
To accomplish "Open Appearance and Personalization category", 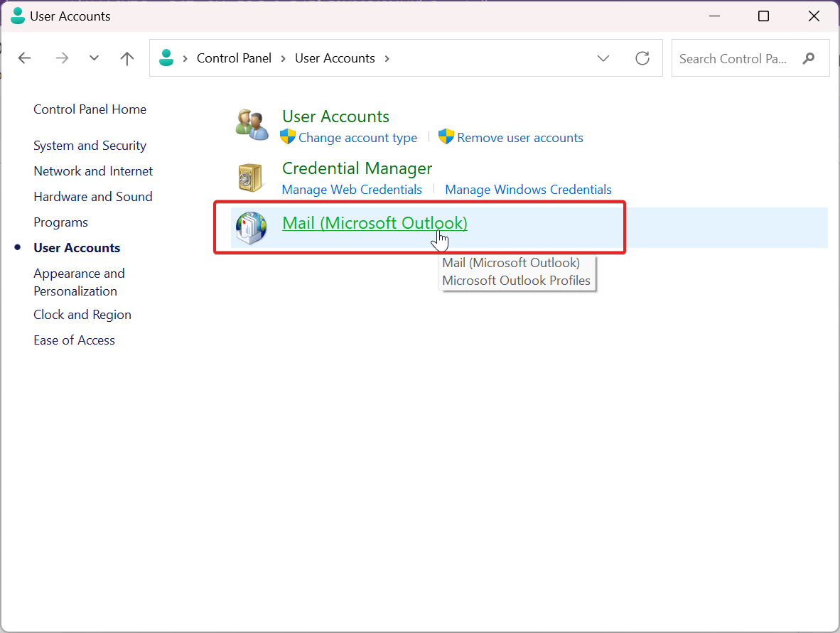I will point(80,282).
